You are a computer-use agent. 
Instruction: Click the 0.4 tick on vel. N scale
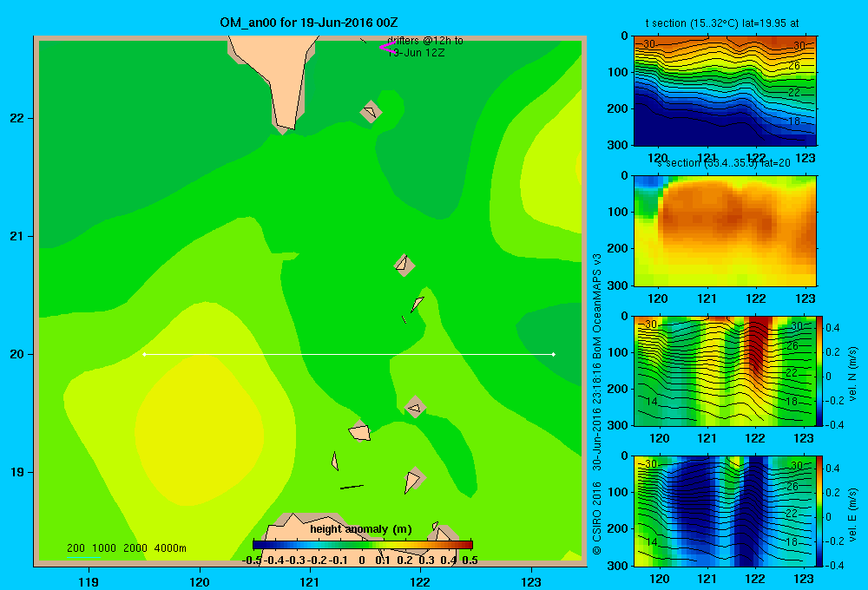point(832,328)
